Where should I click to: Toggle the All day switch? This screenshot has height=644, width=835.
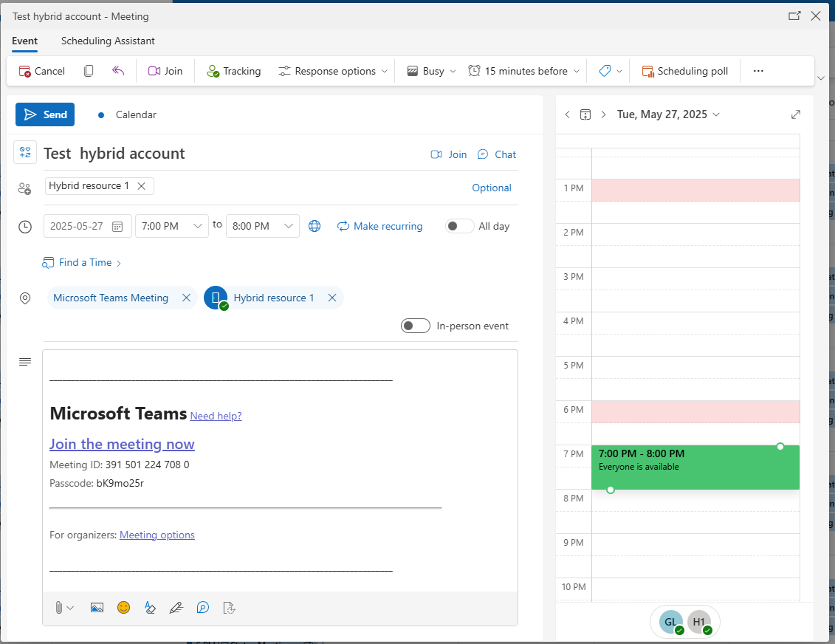coord(459,227)
